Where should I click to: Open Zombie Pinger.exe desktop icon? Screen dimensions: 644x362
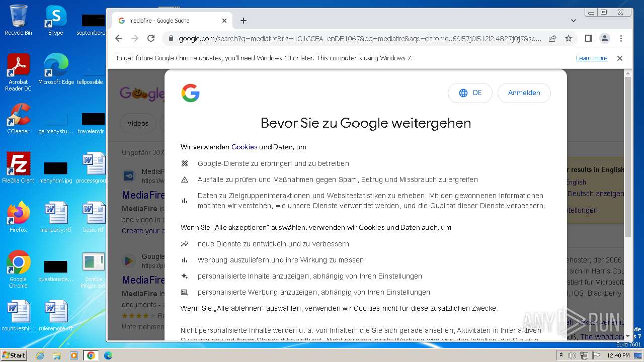(94, 269)
